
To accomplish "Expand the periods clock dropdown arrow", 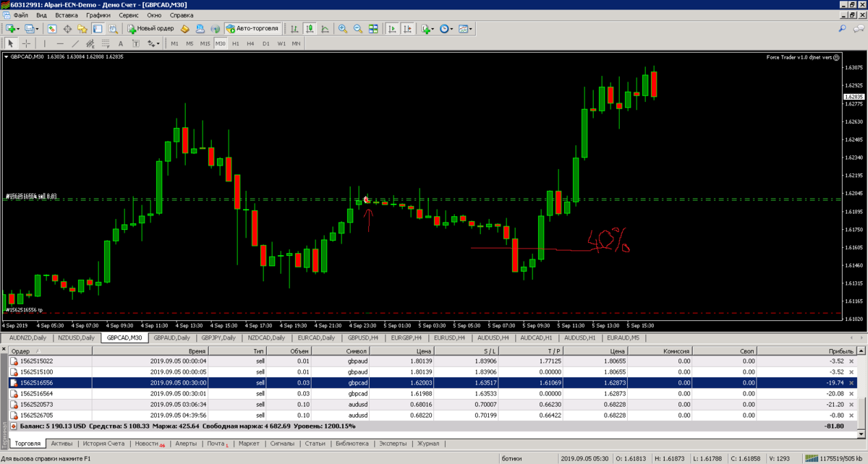I will click(x=451, y=29).
